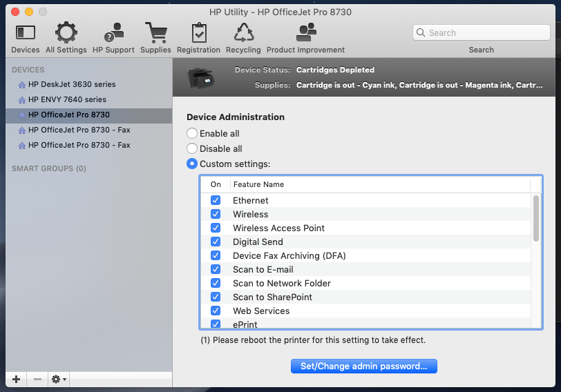Click the Supplies cartridge message text
Screen dimensions: 561x392
(x=419, y=85)
